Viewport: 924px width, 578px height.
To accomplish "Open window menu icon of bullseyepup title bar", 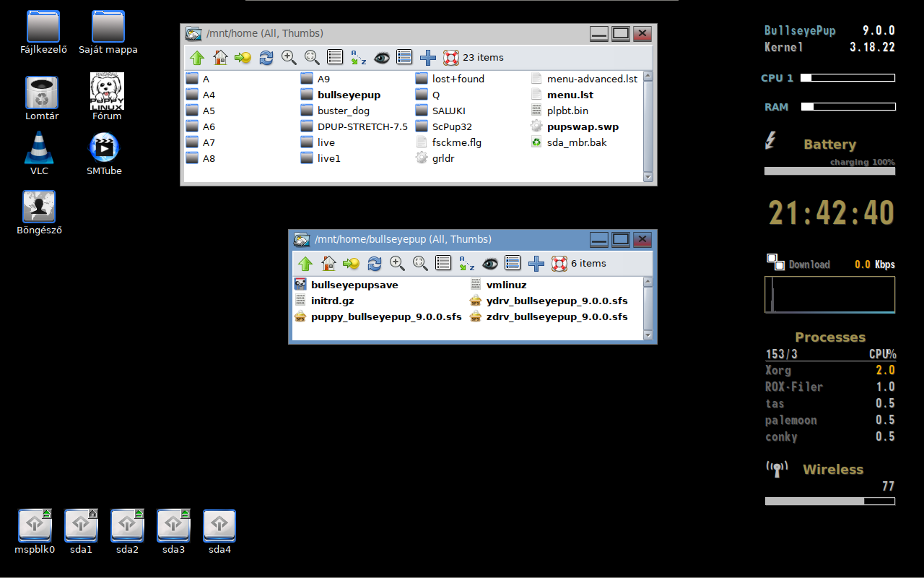I will (301, 239).
